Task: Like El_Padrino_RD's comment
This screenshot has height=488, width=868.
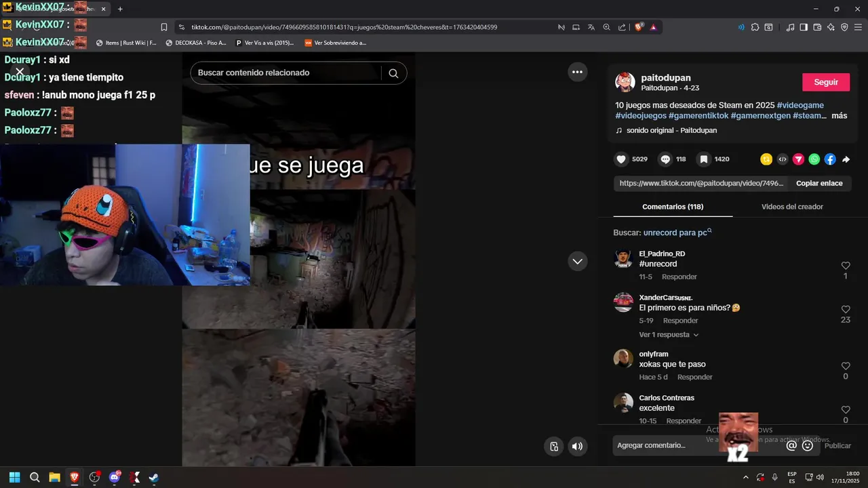Action: (846, 266)
